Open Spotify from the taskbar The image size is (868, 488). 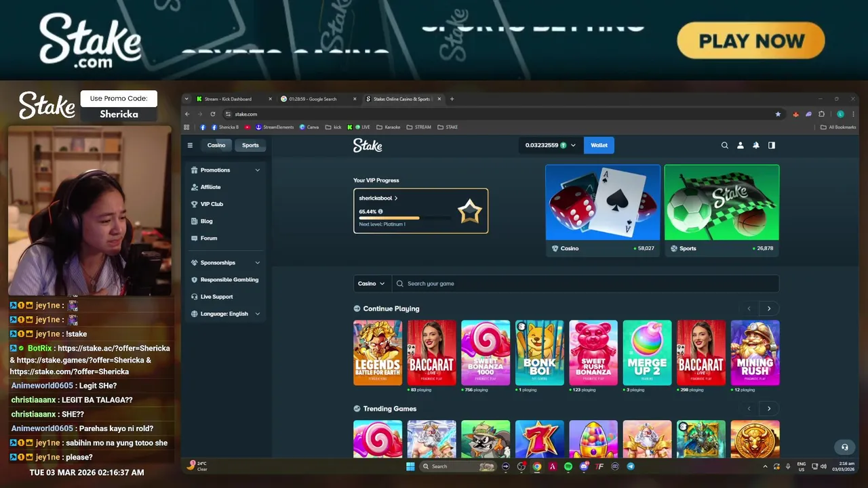click(568, 466)
